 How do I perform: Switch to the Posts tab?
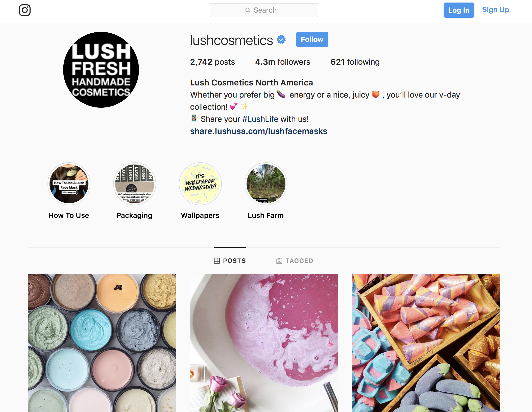pos(230,261)
